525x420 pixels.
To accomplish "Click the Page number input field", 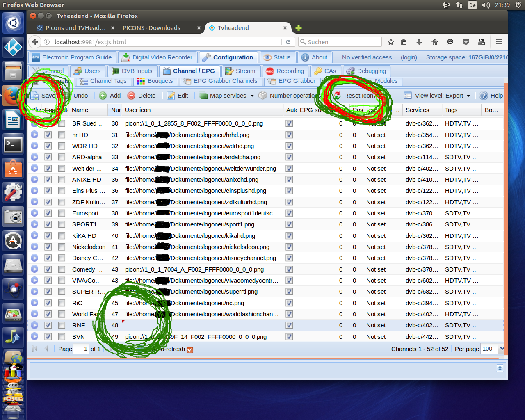I will pyautogui.click(x=81, y=349).
